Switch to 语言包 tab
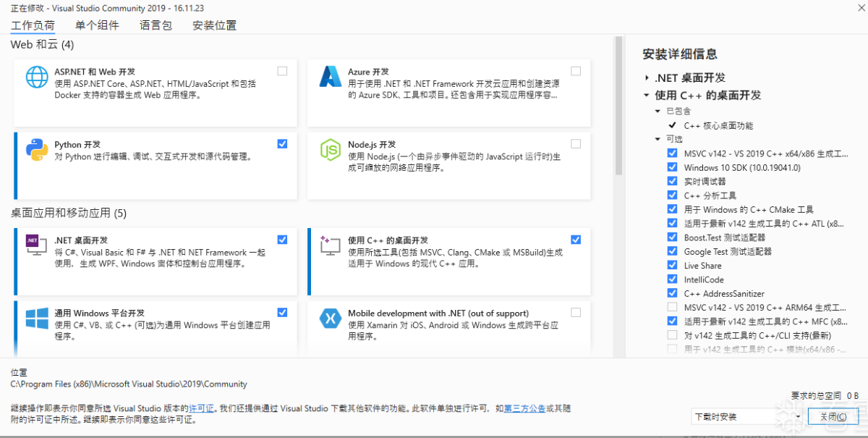The width and height of the screenshot is (868, 438). tap(156, 25)
